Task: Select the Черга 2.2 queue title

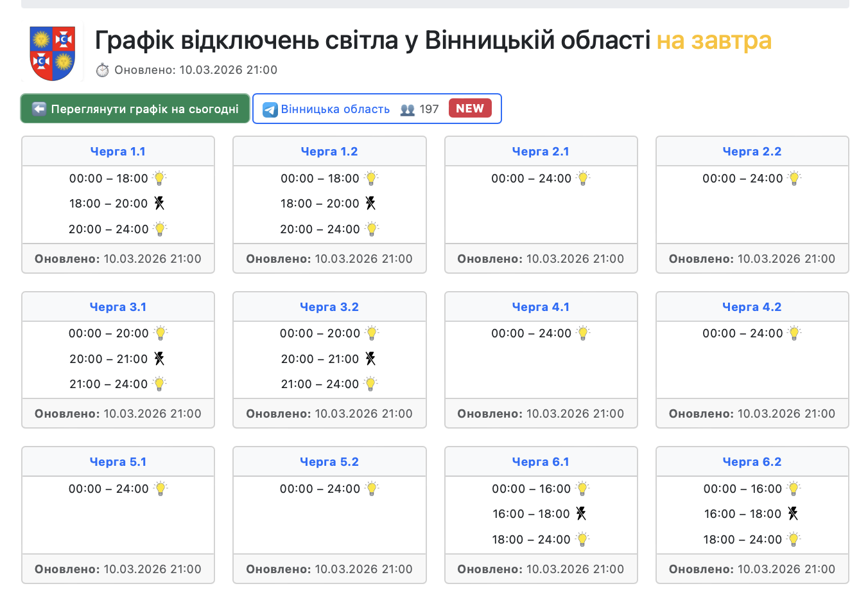Action: coord(752,152)
